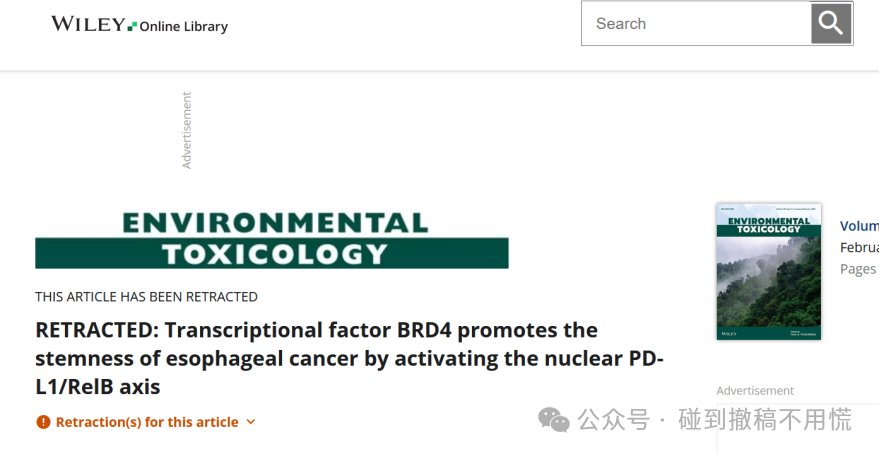879x454 pixels.
Task: Click the orange exclamation warning icon
Action: 43,422
